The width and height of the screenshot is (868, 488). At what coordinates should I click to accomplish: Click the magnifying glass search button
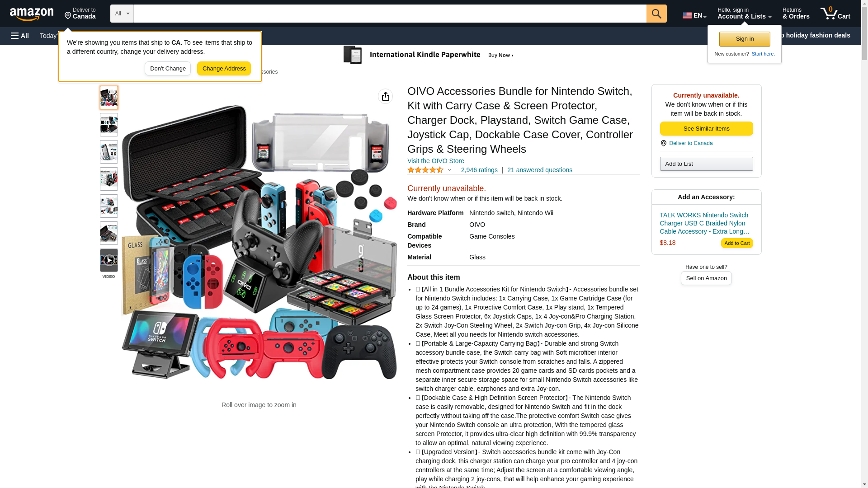656,14
